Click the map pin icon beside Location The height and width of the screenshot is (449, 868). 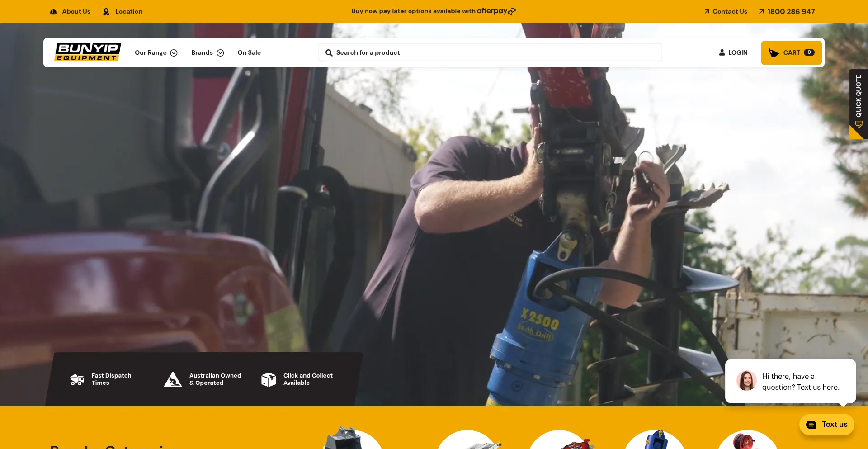(106, 11)
